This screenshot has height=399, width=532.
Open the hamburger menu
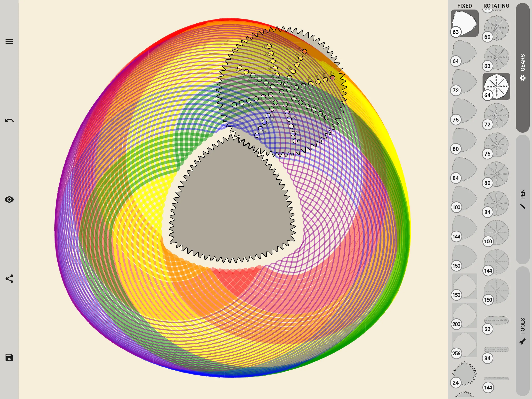pos(9,41)
